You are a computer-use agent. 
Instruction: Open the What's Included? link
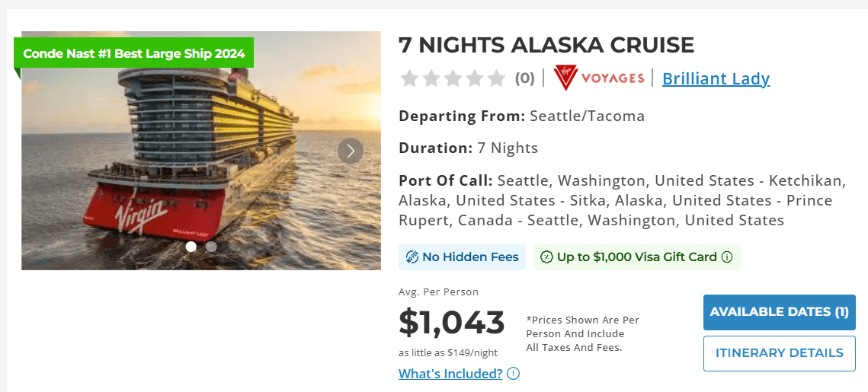450,374
